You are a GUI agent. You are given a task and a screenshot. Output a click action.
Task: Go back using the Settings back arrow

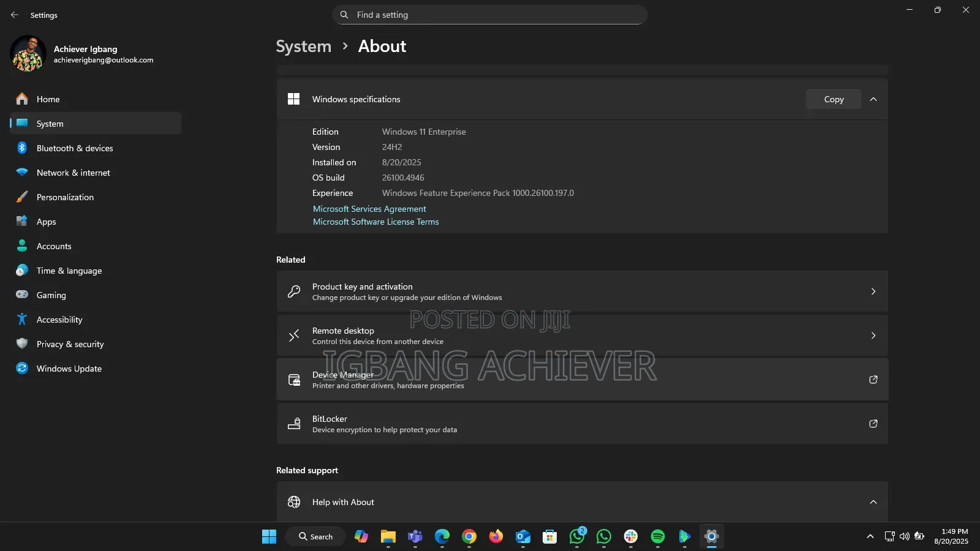click(15, 15)
